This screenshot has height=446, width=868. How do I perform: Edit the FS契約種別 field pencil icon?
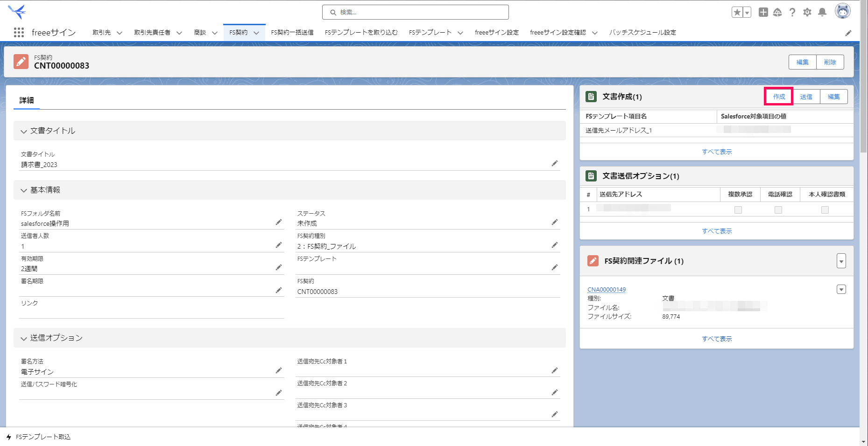555,245
